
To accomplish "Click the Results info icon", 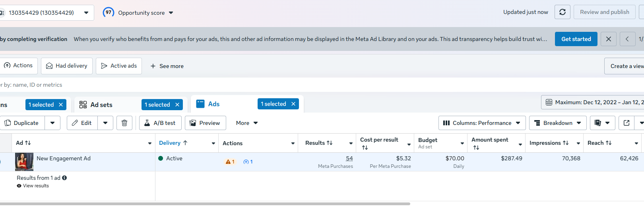I will tap(64, 178).
